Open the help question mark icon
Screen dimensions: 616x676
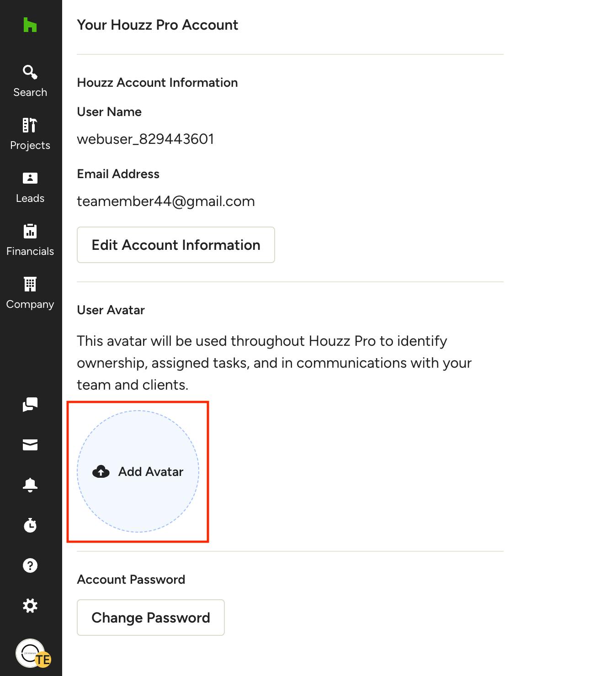click(x=30, y=565)
